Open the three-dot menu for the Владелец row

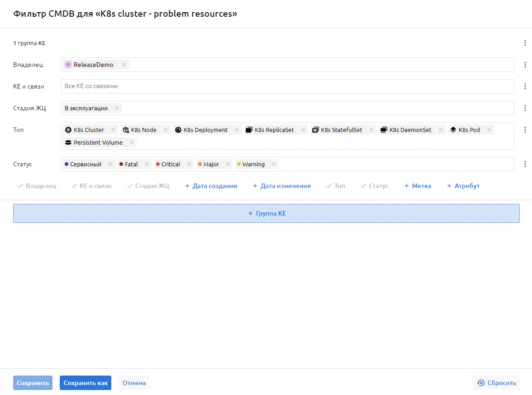[x=525, y=65]
